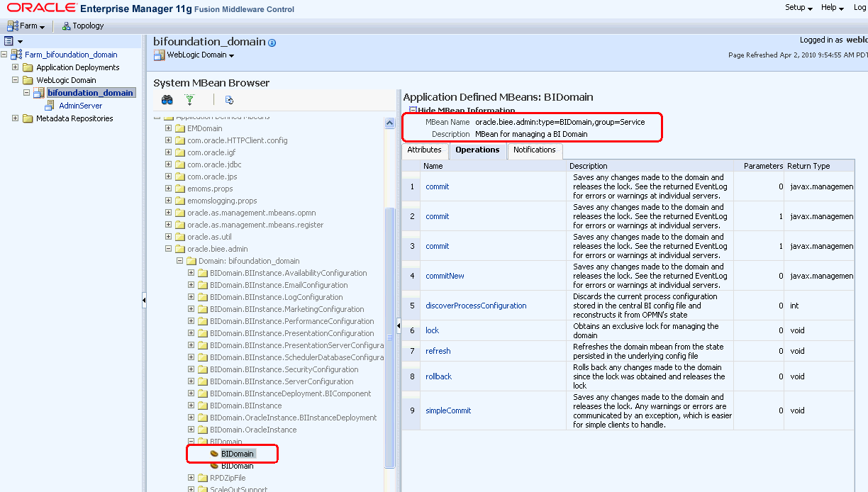The image size is (868, 492).
Task: Click the info icon beside bifoundation_domain
Action: [x=271, y=42]
